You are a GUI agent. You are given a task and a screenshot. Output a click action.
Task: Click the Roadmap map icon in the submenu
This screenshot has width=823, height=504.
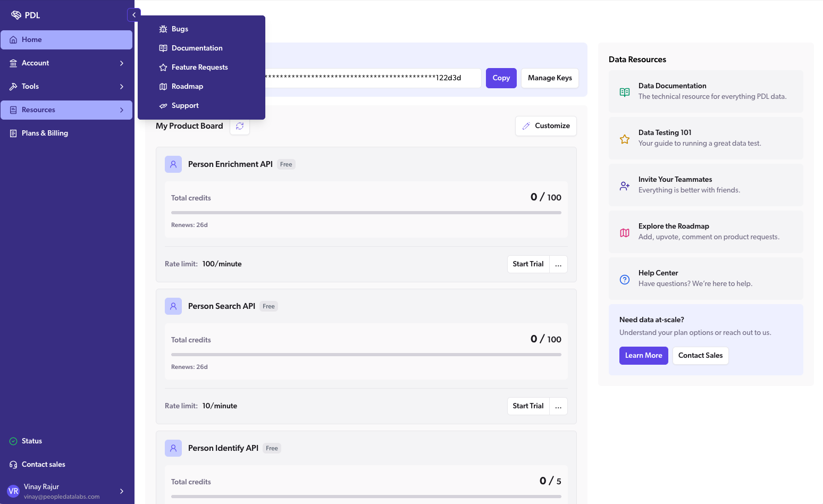pos(163,87)
